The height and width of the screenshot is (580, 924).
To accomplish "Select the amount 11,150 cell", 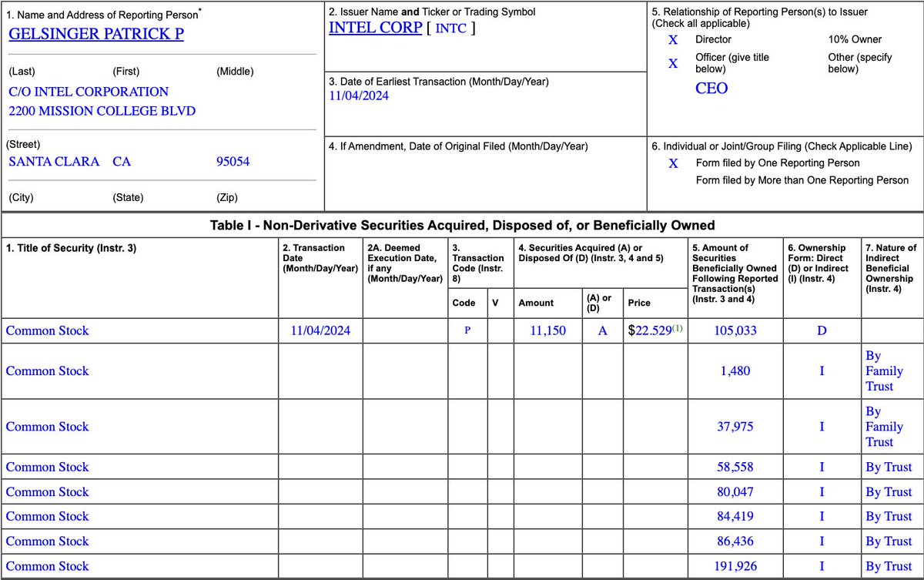I will click(x=548, y=330).
